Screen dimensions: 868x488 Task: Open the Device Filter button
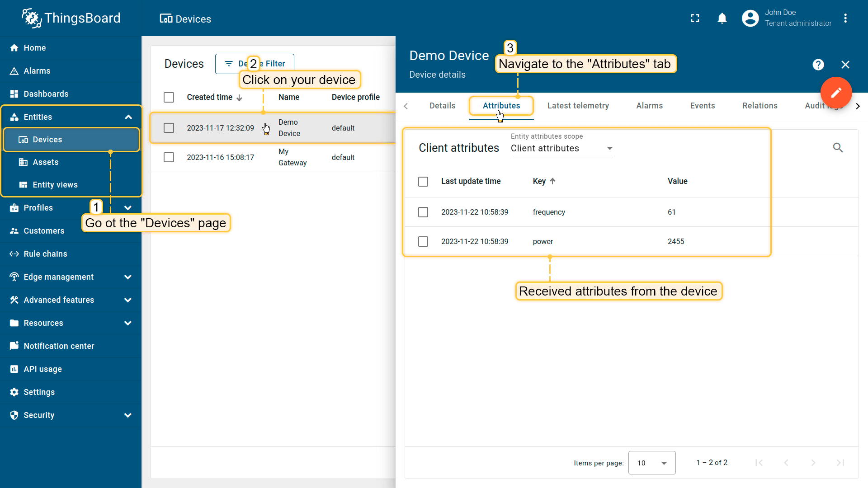[x=255, y=64]
